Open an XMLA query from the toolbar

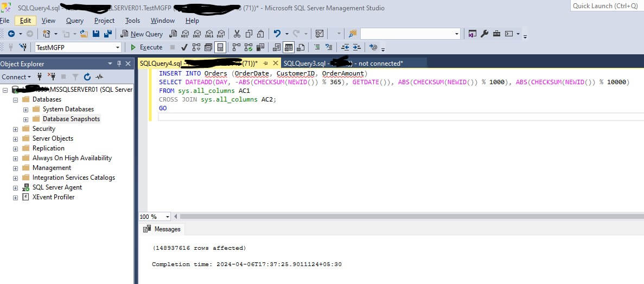(209, 34)
